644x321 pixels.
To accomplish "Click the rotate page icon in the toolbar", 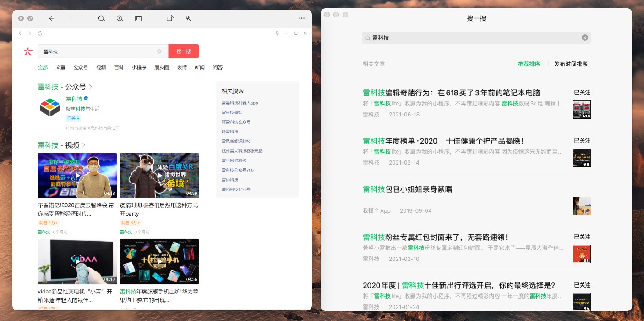I will click(169, 18).
